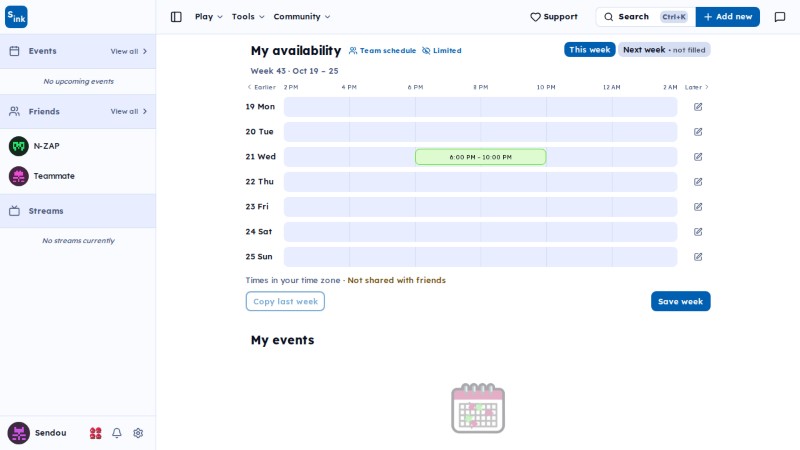The image size is (800, 450).
Task: Toggle the sidebar panel icon
Action: pos(176,17)
